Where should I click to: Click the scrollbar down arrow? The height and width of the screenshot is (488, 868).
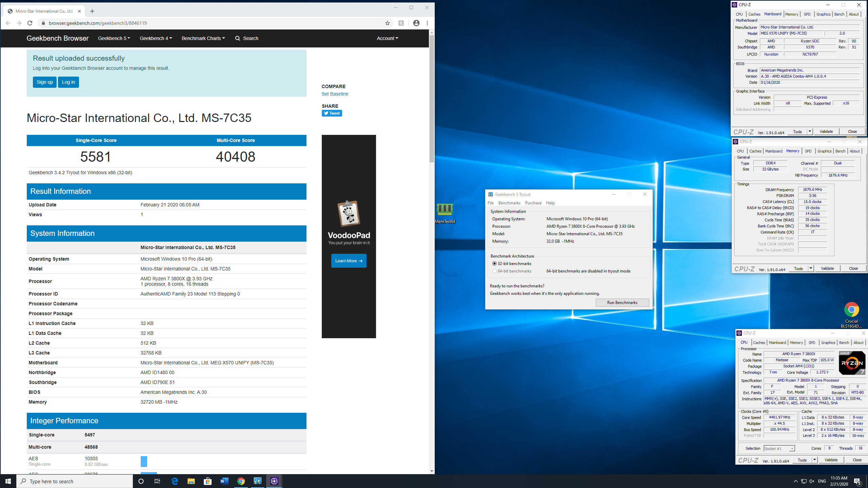pyautogui.click(x=432, y=471)
